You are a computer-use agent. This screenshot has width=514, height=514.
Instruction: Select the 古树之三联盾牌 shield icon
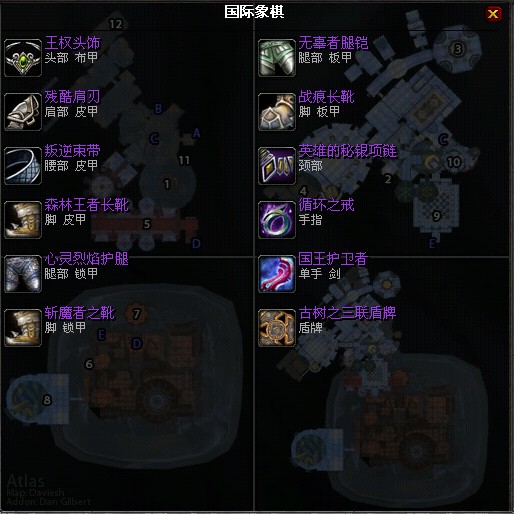277,328
